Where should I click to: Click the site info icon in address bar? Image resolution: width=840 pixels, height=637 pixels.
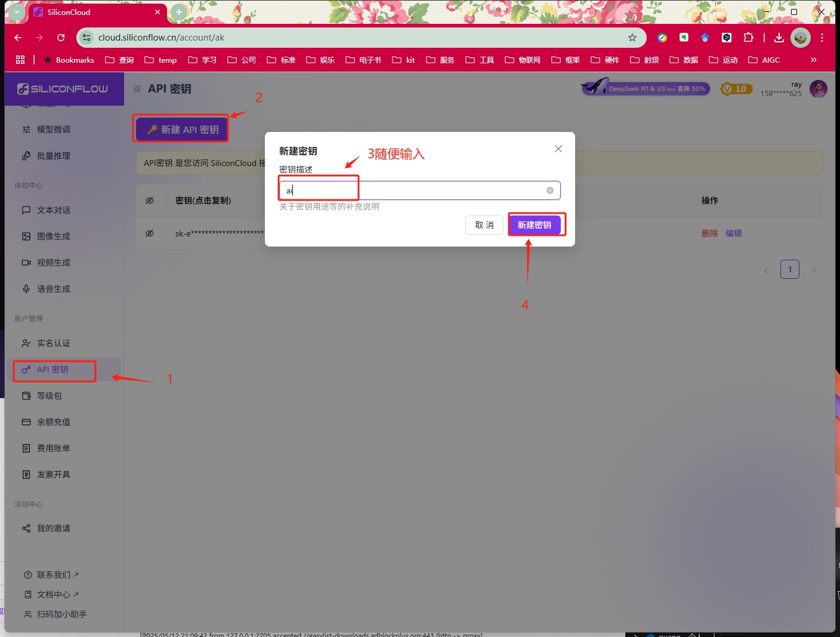click(x=87, y=38)
